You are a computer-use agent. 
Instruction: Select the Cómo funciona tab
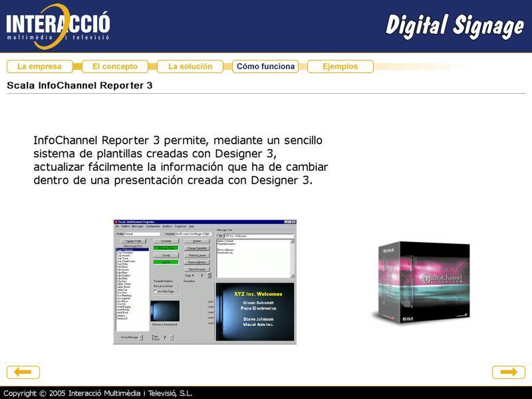(x=265, y=66)
